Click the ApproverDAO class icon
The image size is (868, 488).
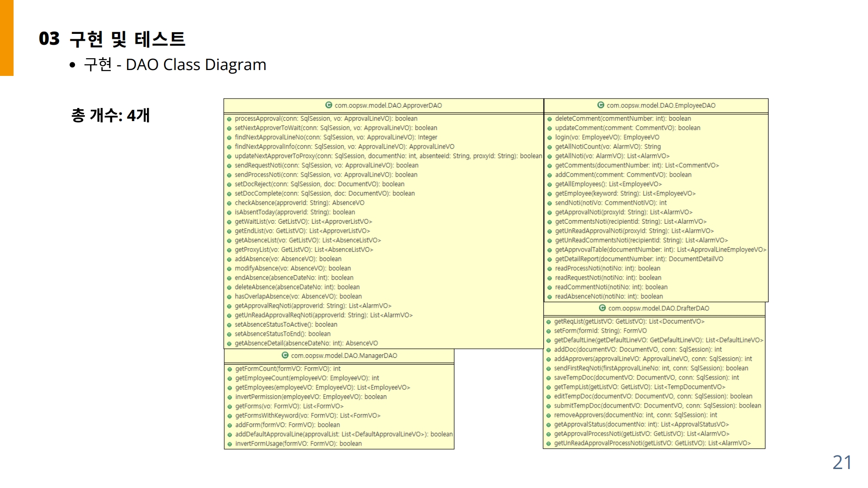(329, 105)
